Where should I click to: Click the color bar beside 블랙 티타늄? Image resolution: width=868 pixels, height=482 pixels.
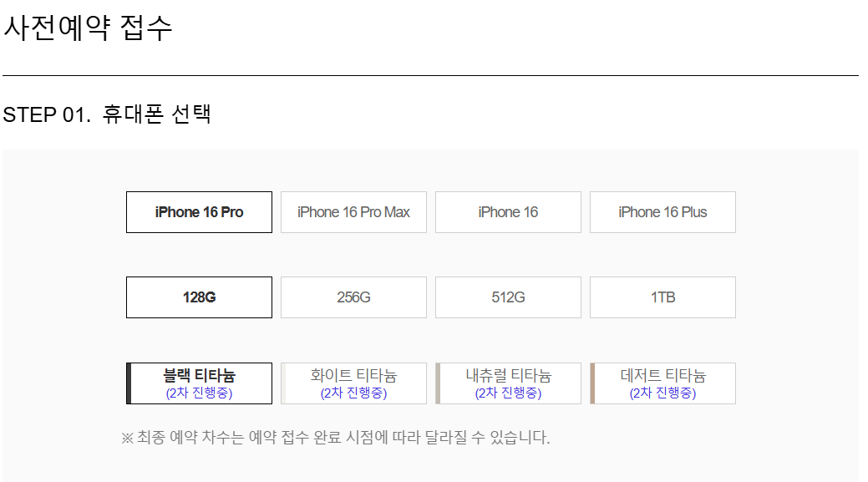tap(129, 383)
